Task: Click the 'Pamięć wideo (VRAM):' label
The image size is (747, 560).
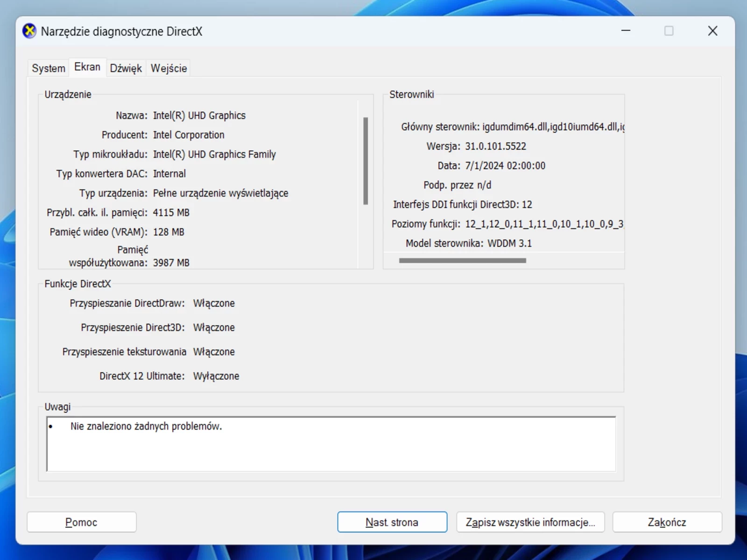Action: tap(99, 232)
